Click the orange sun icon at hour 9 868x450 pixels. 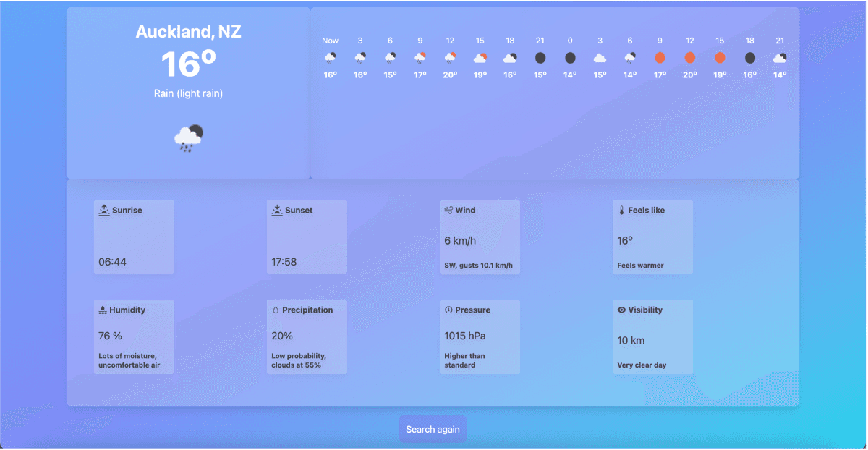pyautogui.click(x=660, y=58)
